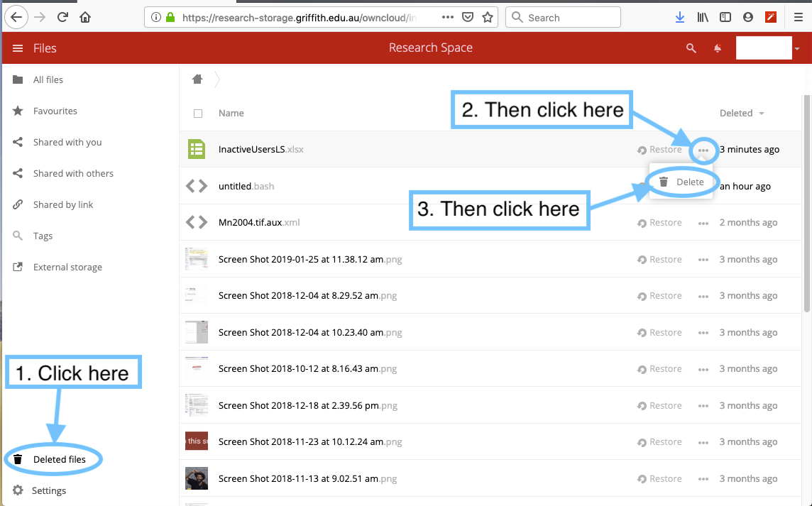Go to the home folder icon in breadcrumb
Screen dimensions: 812x506
(x=197, y=79)
